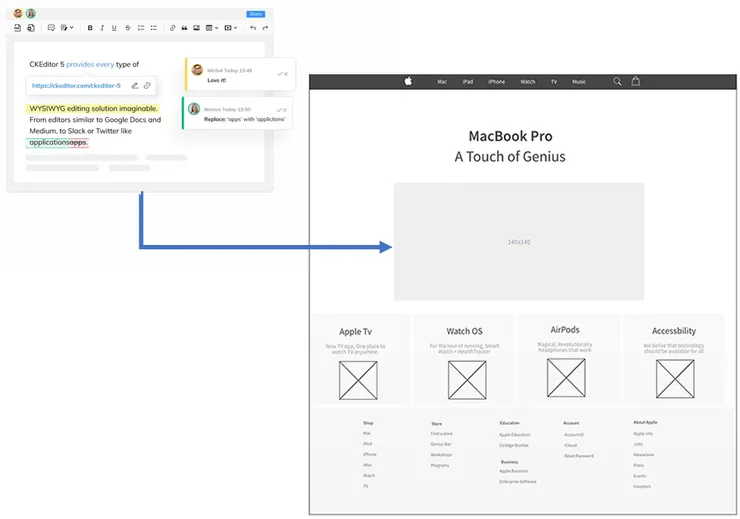Click the male user avatar in editor header
The height and width of the screenshot is (519, 740).
pos(18,13)
